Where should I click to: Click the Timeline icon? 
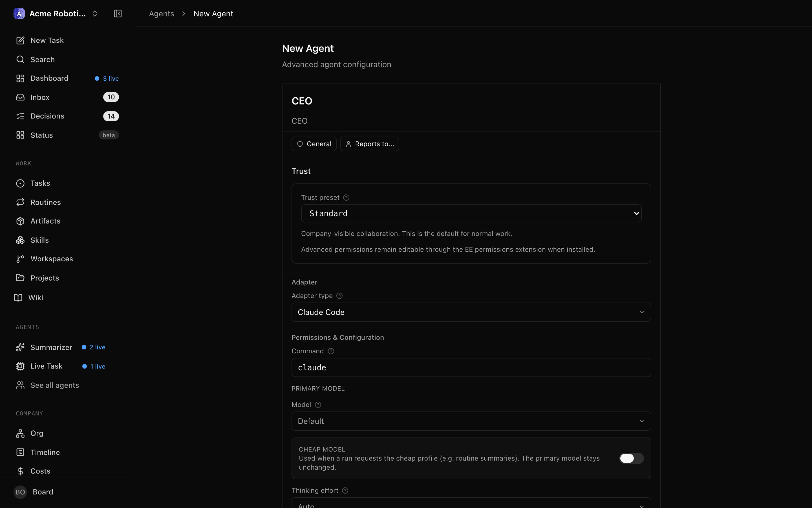coord(20,452)
